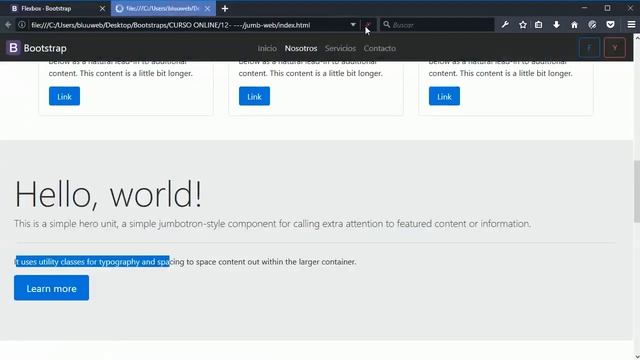Click the Learn more button
640x360 pixels.
(x=51, y=288)
